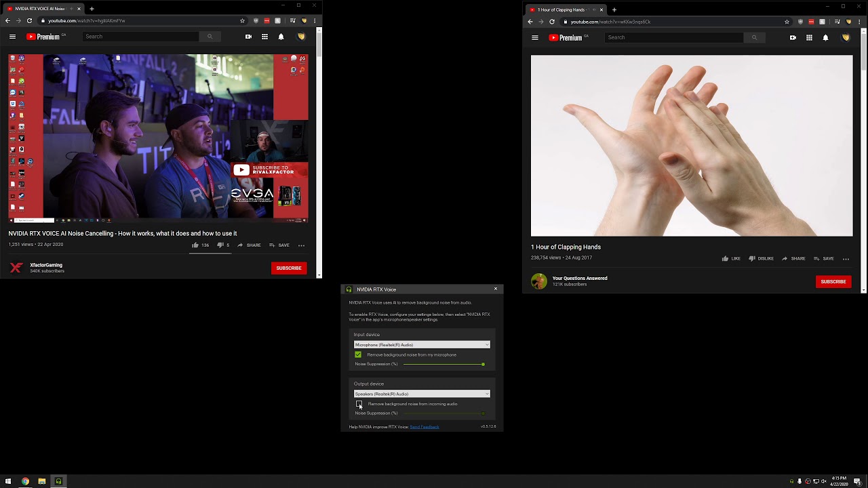Play the Clapping Hands video player
Screen dimensions: 868x488
[692, 146]
